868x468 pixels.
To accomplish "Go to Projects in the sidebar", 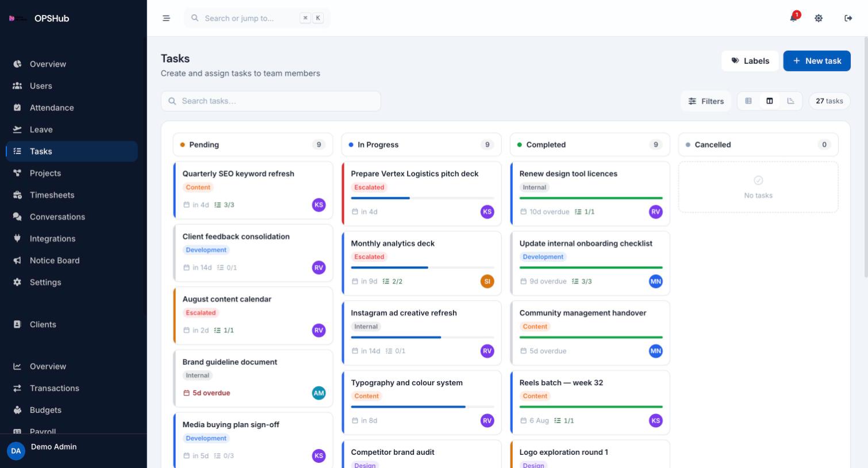I will click(72, 173).
